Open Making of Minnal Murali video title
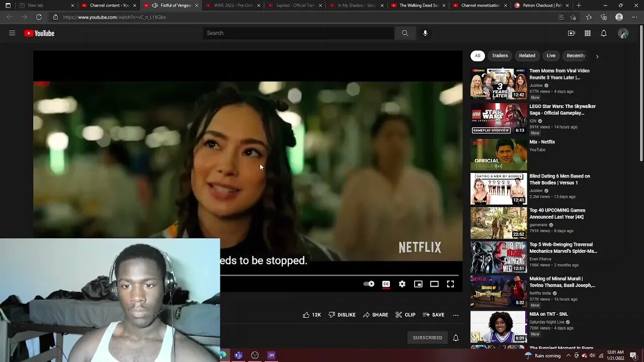The height and width of the screenshot is (362, 644). [562, 282]
